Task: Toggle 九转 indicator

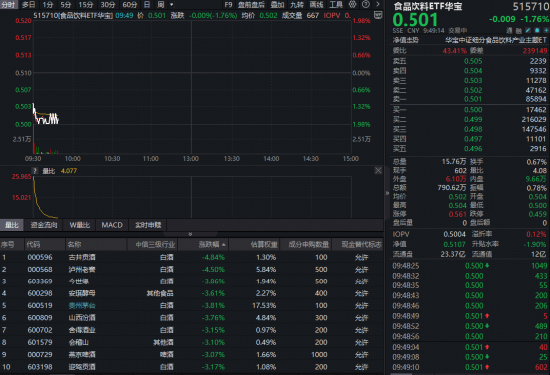Action: click(297, 5)
